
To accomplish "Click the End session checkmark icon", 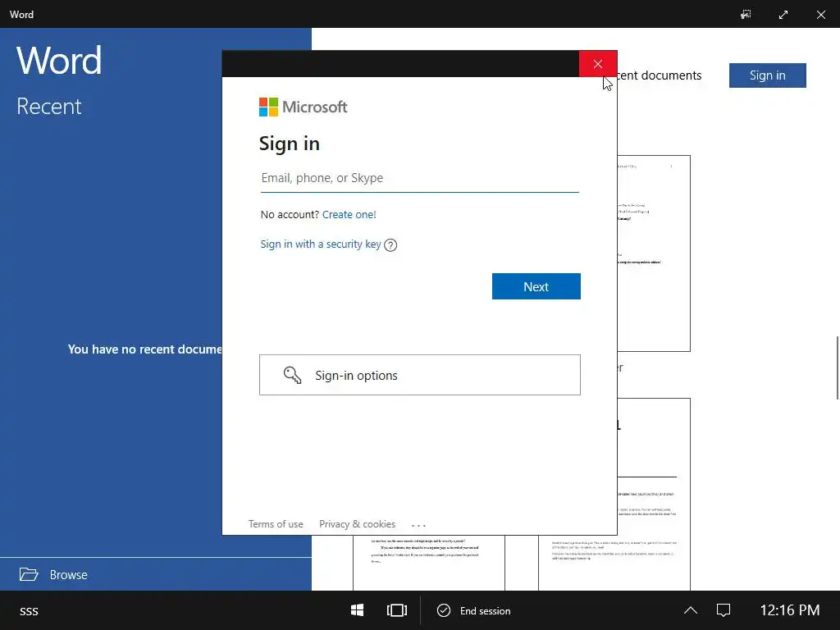I will [444, 610].
